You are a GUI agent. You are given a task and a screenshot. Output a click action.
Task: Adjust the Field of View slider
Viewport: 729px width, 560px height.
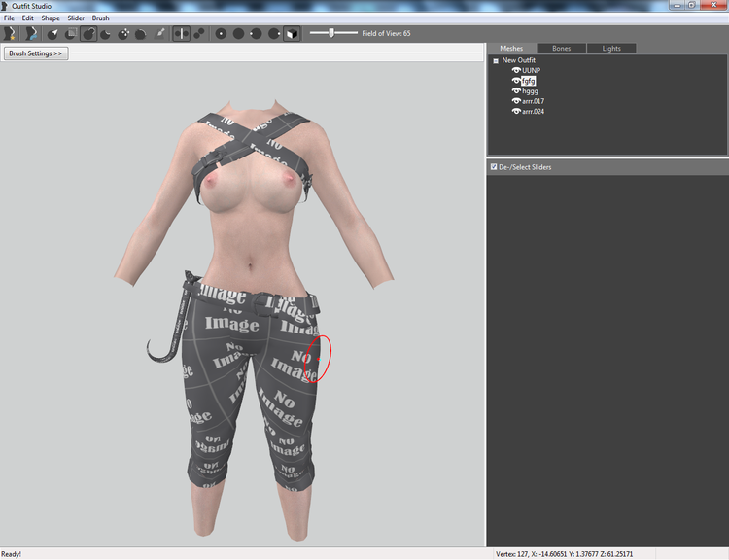[333, 33]
